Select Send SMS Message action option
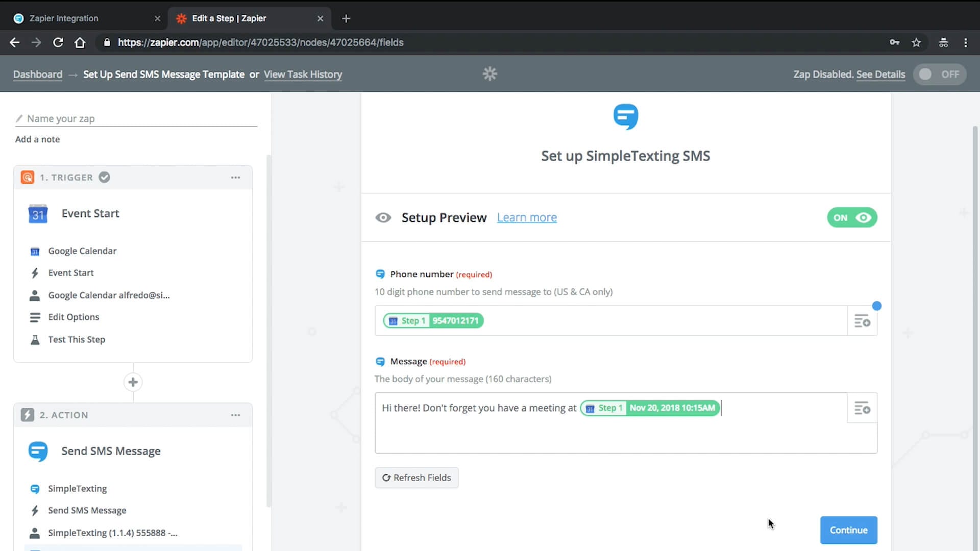The height and width of the screenshot is (551, 980). pos(87,511)
